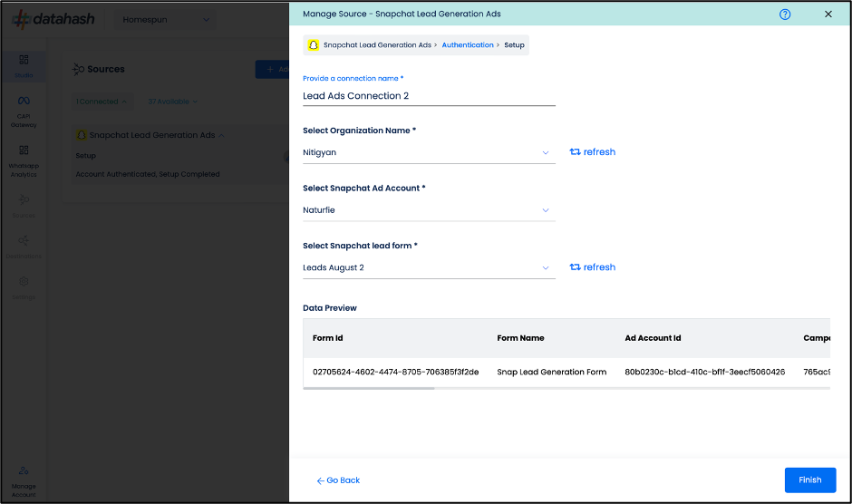852x504 pixels.
Task: Select Ad Account Id value 80b0230c
Action: (705, 372)
